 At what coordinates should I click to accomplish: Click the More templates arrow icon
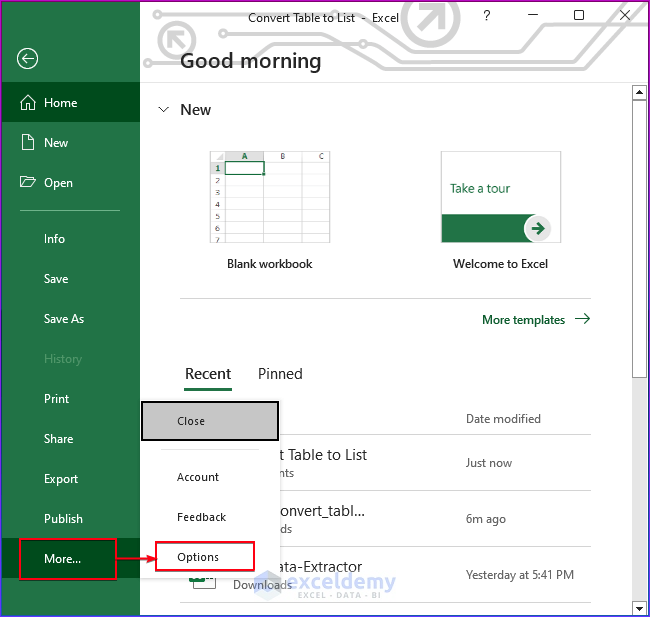tap(582, 319)
